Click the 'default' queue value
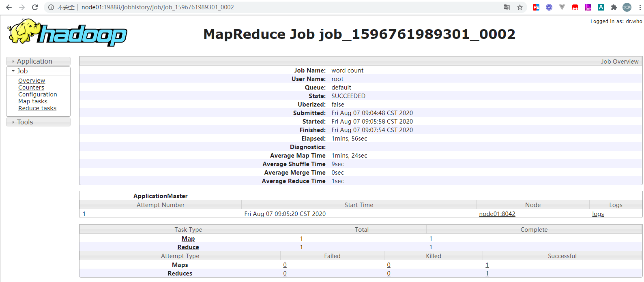 (x=341, y=88)
